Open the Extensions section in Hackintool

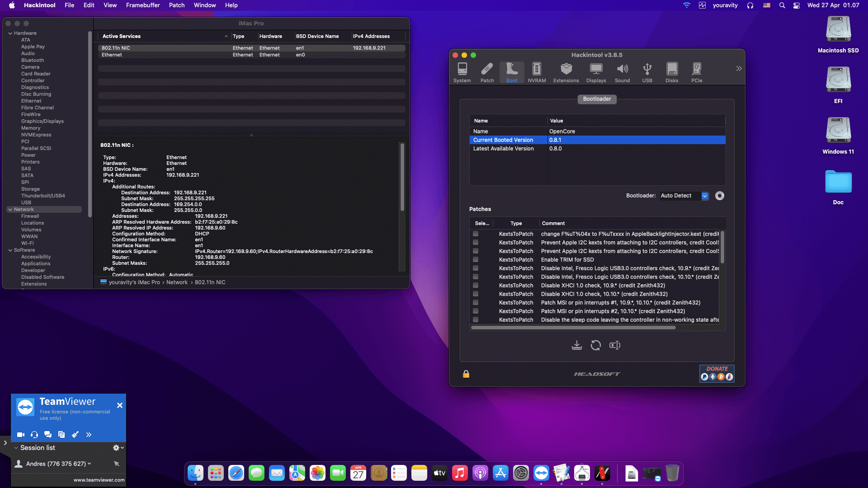[566, 72]
